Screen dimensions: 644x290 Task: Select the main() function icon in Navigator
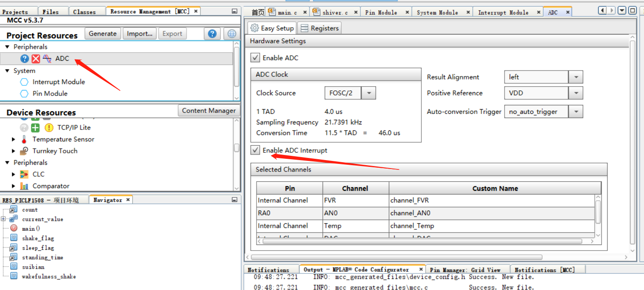point(15,228)
